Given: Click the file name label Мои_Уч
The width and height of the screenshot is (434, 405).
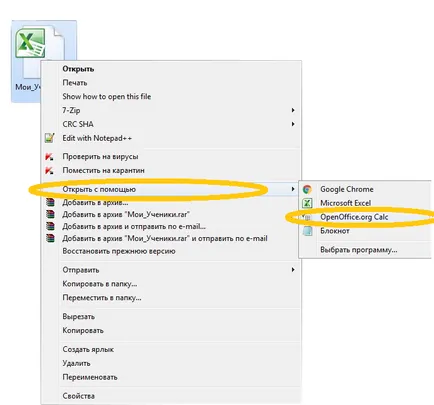Looking at the screenshot, I should pos(28,87).
